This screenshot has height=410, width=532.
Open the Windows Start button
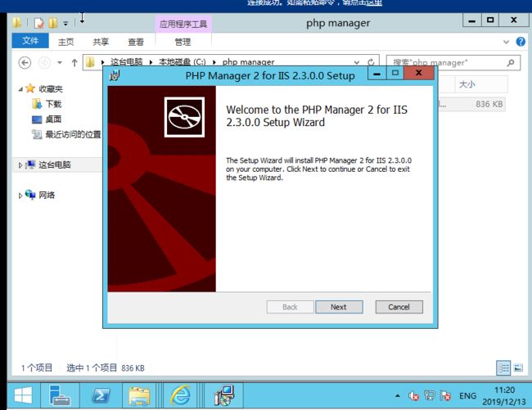[x=23, y=395]
